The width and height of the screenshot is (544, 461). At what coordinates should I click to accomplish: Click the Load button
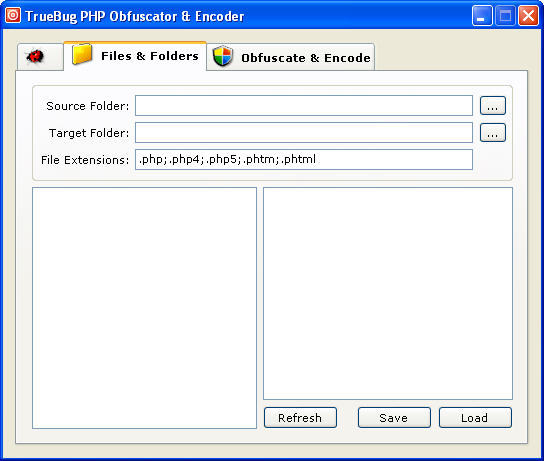(475, 418)
